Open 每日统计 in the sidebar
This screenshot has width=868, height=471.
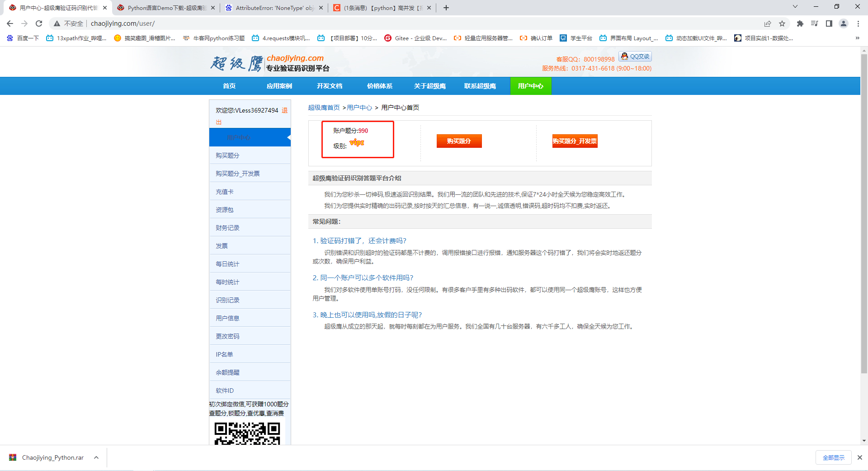(250, 264)
